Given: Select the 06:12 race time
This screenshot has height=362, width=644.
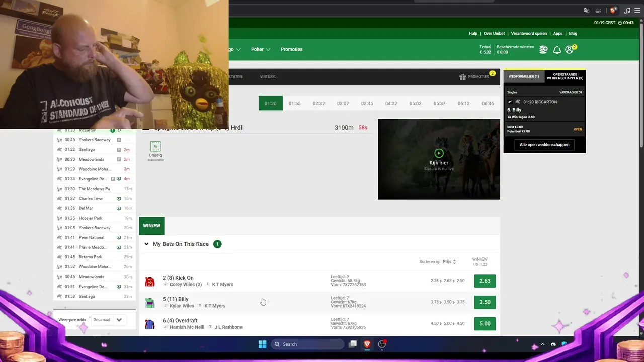Looking at the screenshot, I should [463, 103].
